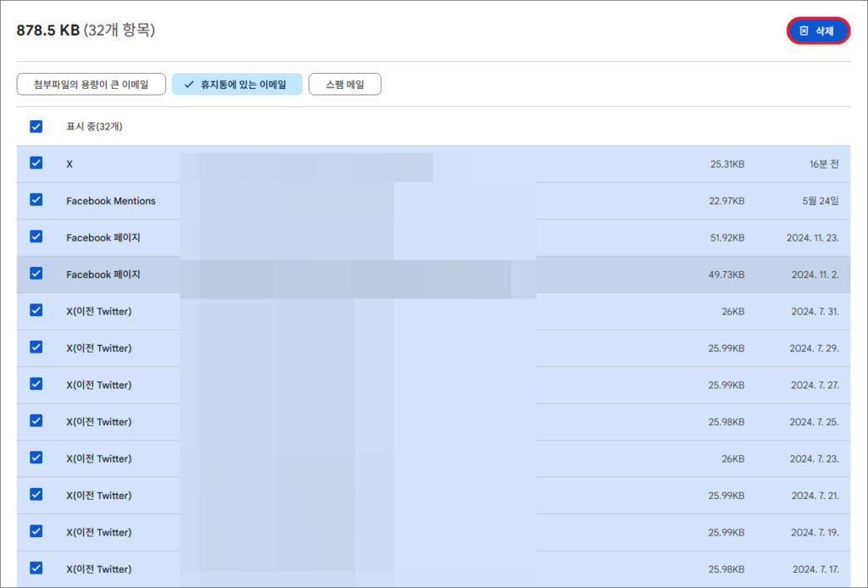Open the 스팸 메일 filter
The height and width of the screenshot is (588, 868).
pos(344,84)
